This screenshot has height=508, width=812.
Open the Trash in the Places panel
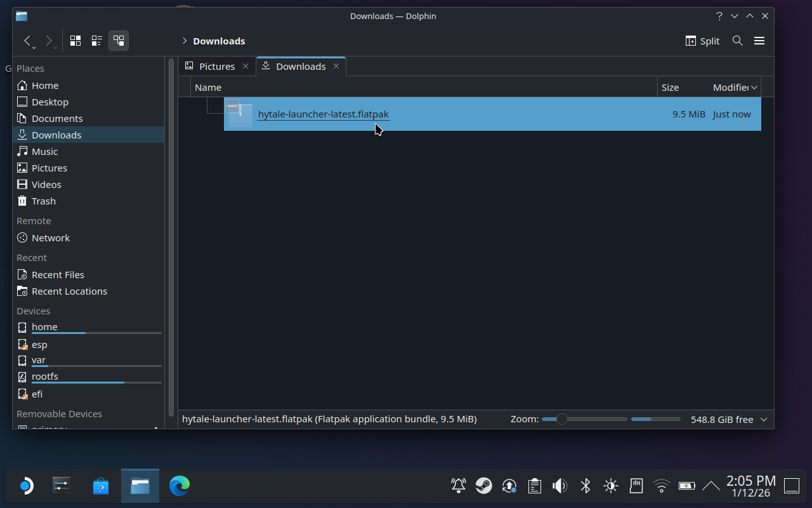[x=43, y=201]
